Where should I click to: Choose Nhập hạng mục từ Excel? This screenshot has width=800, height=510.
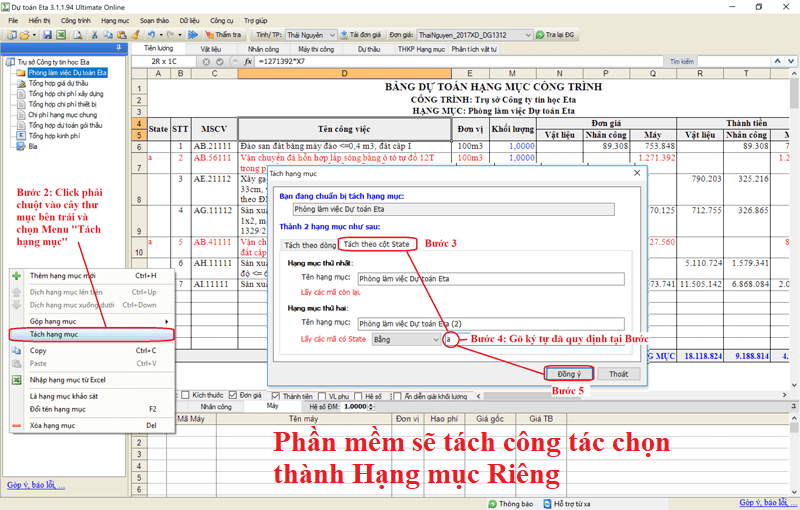point(92,380)
